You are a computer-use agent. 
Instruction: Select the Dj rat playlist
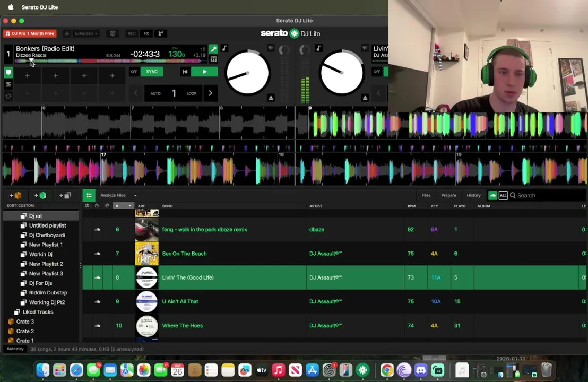[41, 216]
